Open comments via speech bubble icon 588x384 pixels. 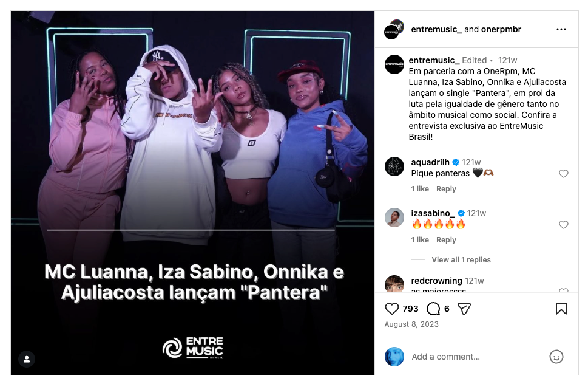click(433, 309)
